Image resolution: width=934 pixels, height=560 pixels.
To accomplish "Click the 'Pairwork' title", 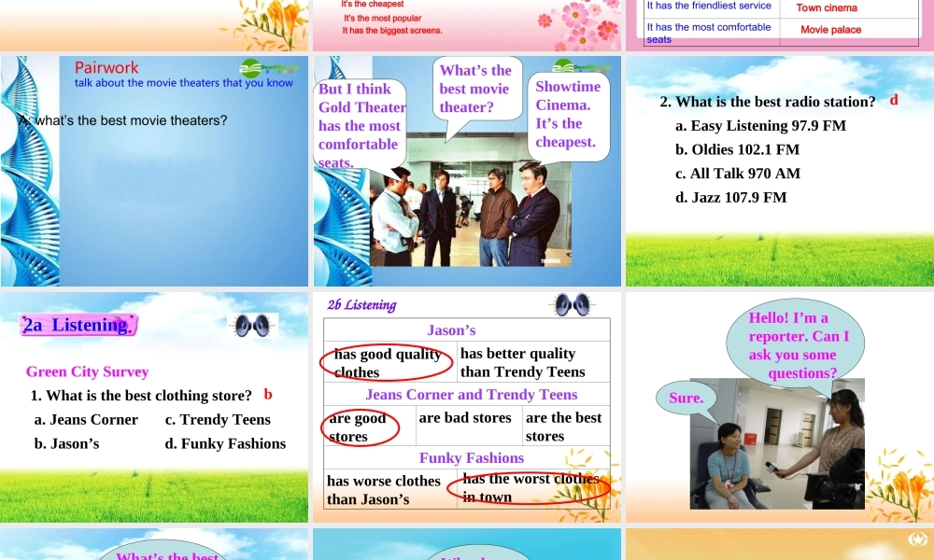I will click(106, 68).
